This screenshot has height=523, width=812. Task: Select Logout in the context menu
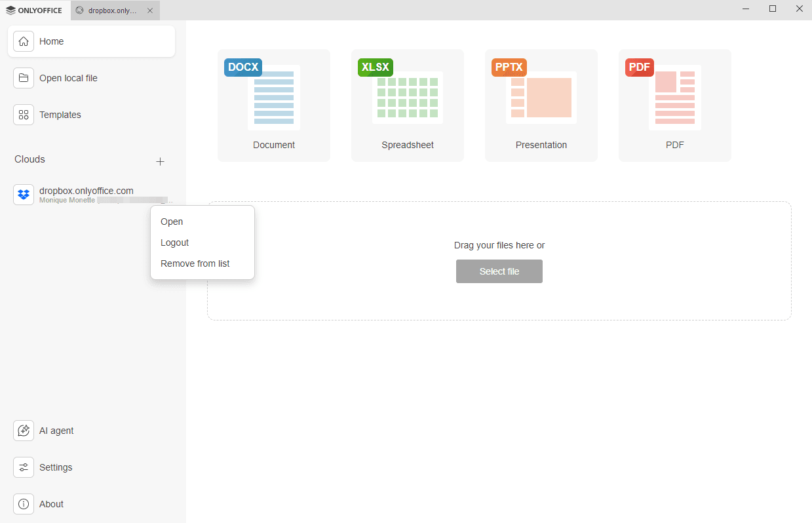click(x=174, y=242)
